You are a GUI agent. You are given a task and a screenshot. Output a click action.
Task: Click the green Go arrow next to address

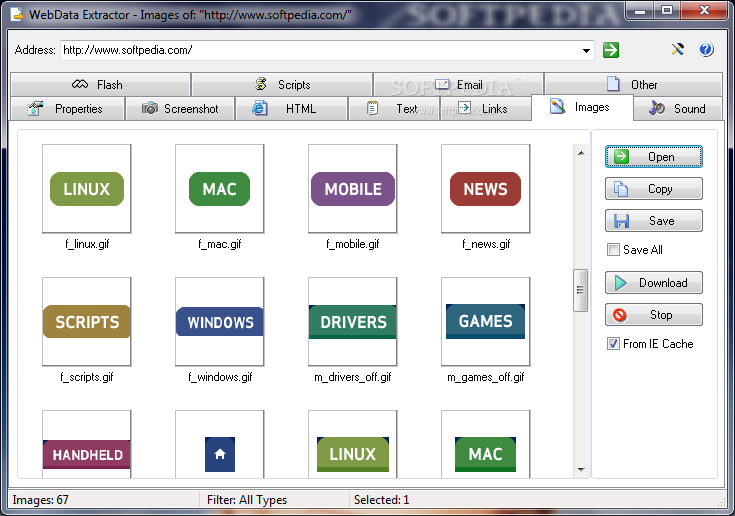click(611, 50)
